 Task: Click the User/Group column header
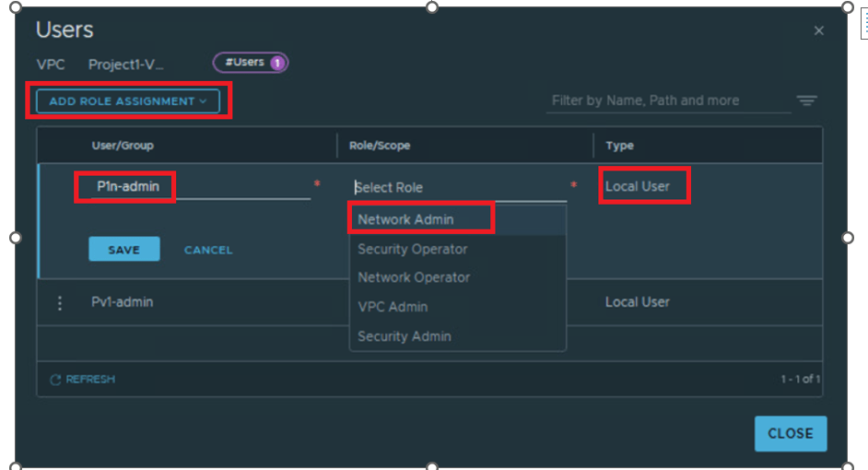tap(123, 146)
